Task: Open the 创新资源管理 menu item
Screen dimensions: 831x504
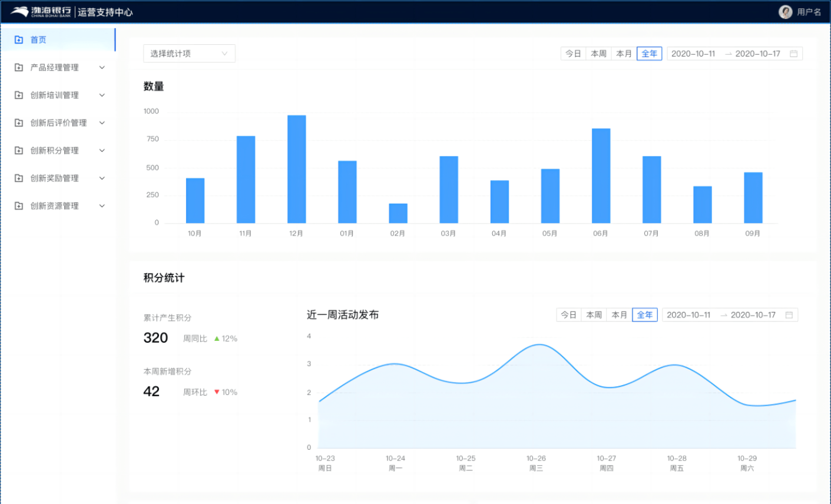Action: 54,206
